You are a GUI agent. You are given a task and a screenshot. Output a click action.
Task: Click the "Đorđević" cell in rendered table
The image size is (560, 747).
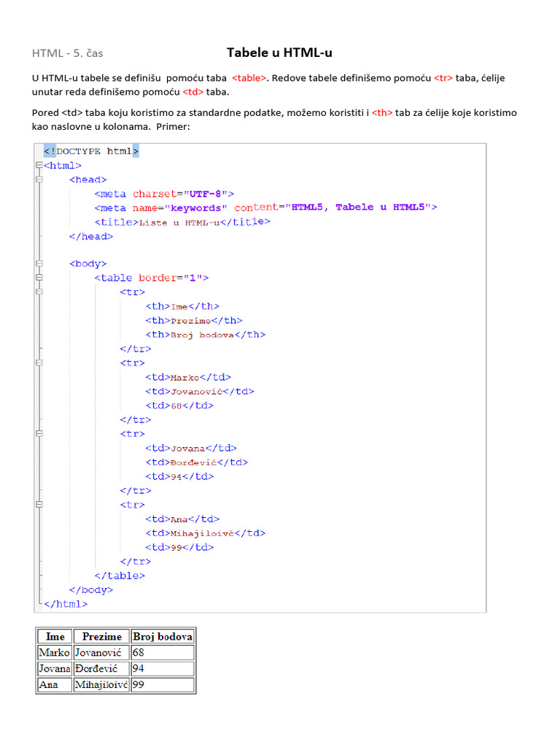point(101,668)
